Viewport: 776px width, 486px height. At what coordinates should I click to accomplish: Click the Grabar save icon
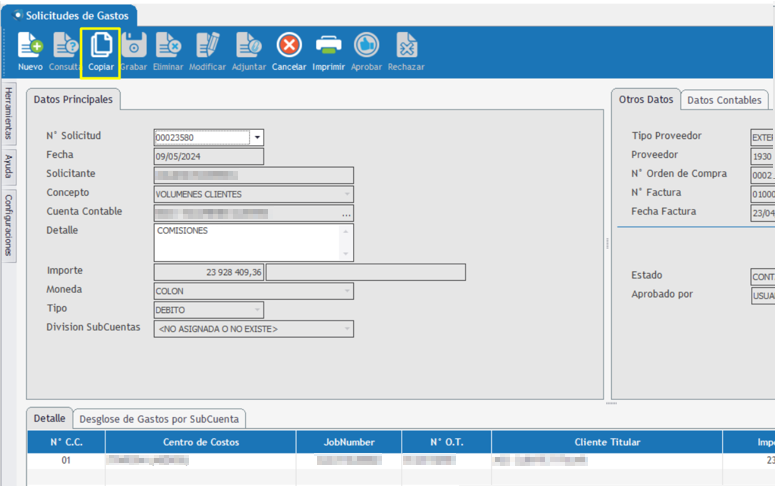[133, 46]
